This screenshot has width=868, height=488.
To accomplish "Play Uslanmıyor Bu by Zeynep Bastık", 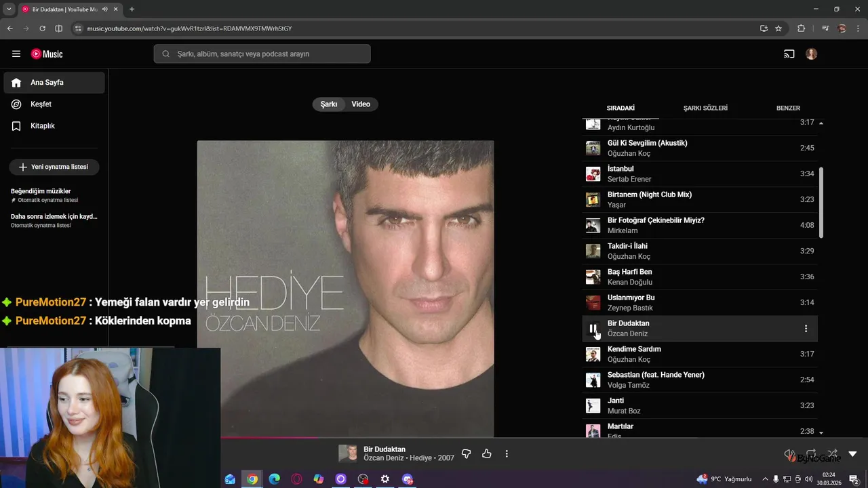I will 700,302.
